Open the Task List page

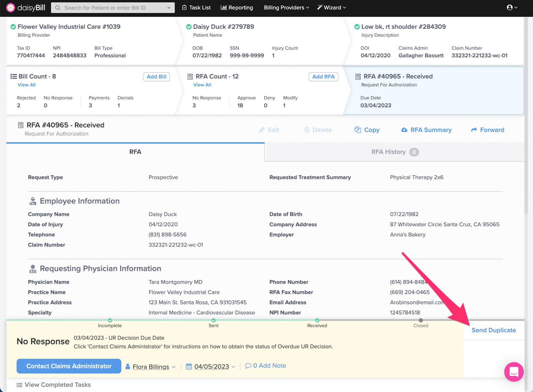coord(196,7)
